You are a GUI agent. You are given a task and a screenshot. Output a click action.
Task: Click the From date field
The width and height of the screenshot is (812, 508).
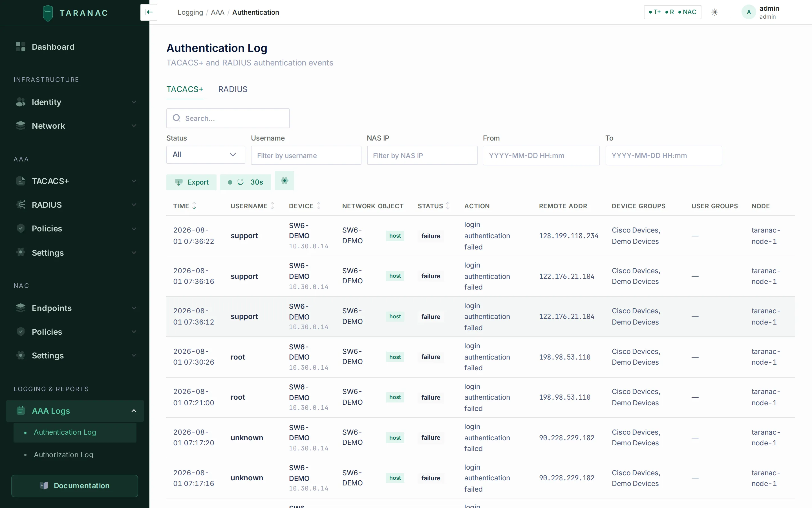tap(541, 155)
